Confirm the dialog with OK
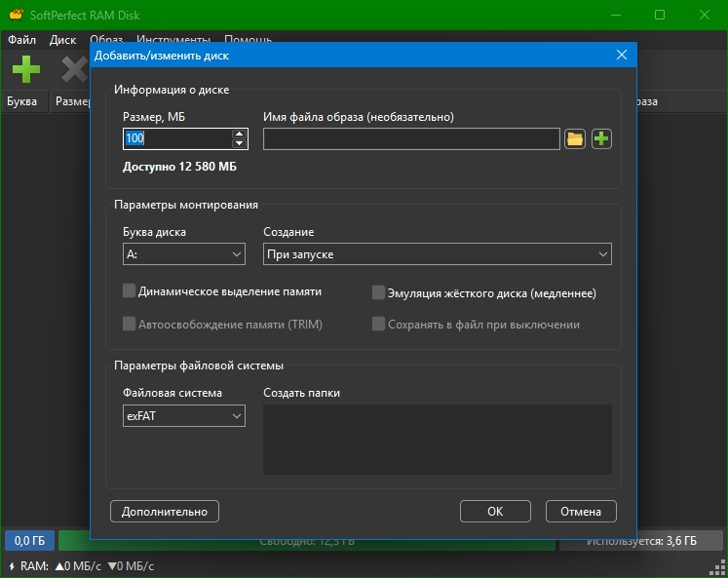Image resolution: width=728 pixels, height=578 pixels. pyautogui.click(x=495, y=511)
